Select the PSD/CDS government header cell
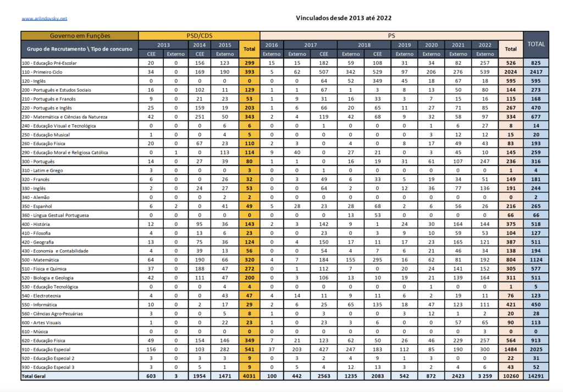The height and width of the screenshot is (392, 563). pyautogui.click(x=199, y=36)
